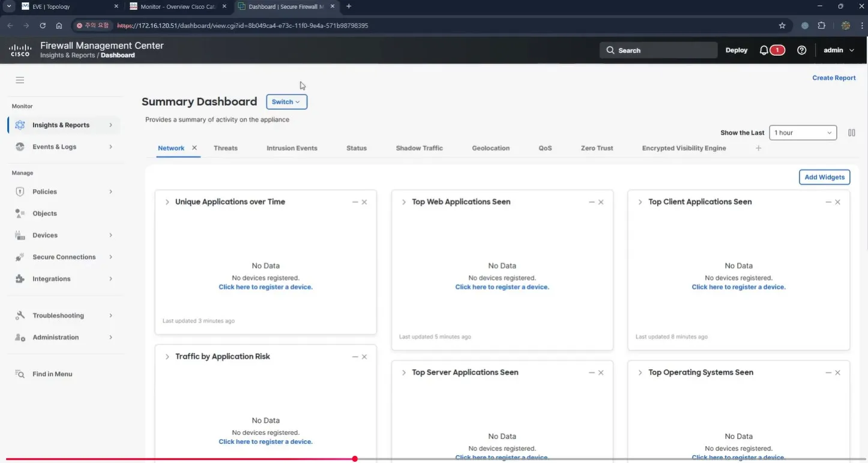Switch to the Geolocation tab
The image size is (868, 463).
490,148
